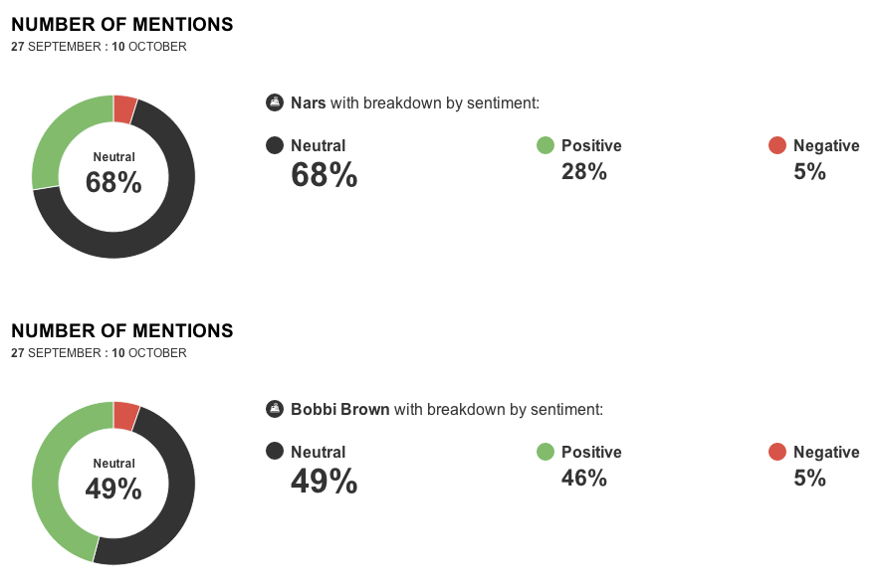Click the Neutral 68% center label of Nars donut
The width and height of the screenshot is (875, 588).
point(113,175)
